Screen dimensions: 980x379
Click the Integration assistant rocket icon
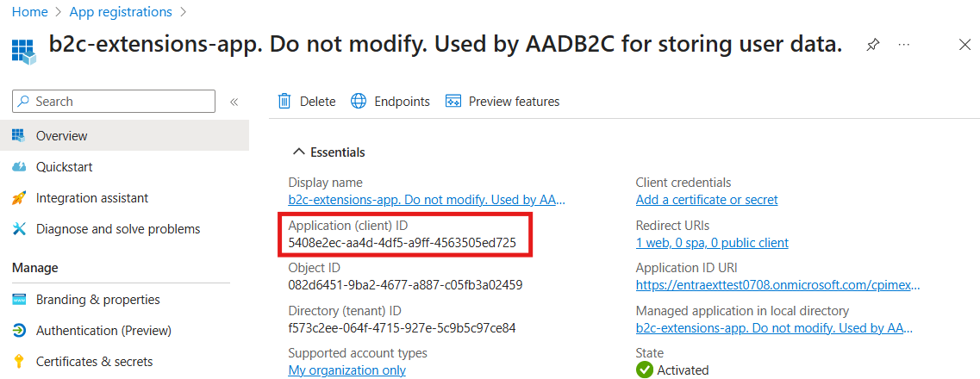pyautogui.click(x=19, y=198)
